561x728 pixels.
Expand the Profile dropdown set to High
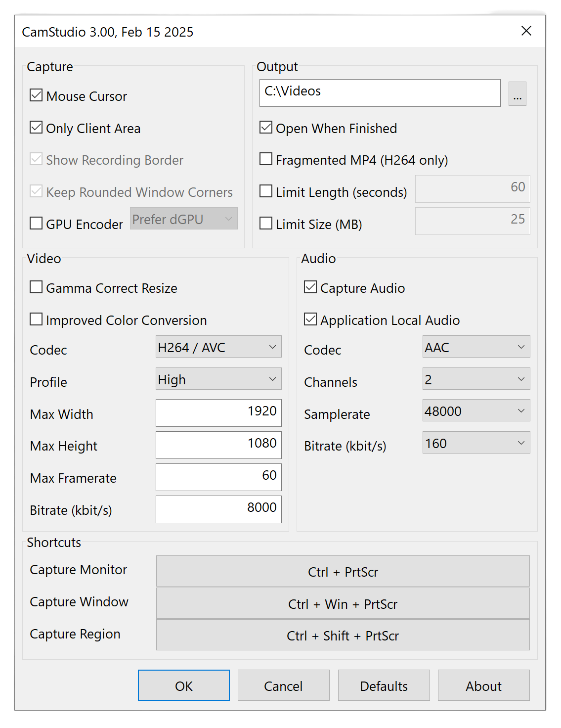(218, 379)
